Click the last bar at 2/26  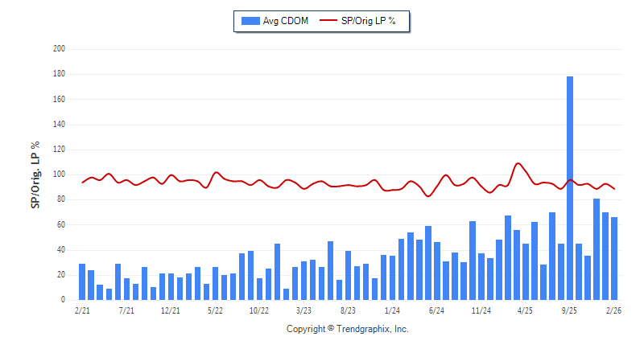pos(614,258)
